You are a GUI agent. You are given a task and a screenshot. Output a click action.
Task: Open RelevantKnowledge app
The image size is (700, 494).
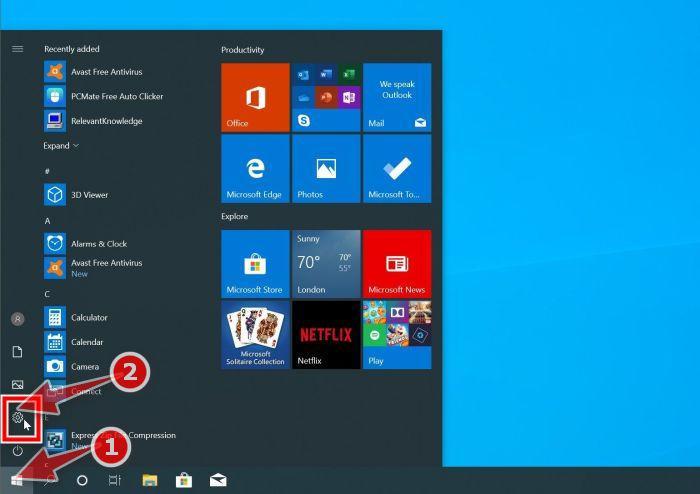[x=94, y=121]
